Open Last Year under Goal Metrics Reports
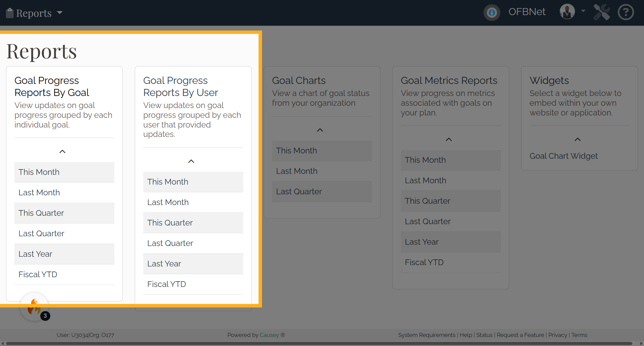Screen dimensions: 644x346 coord(451,242)
